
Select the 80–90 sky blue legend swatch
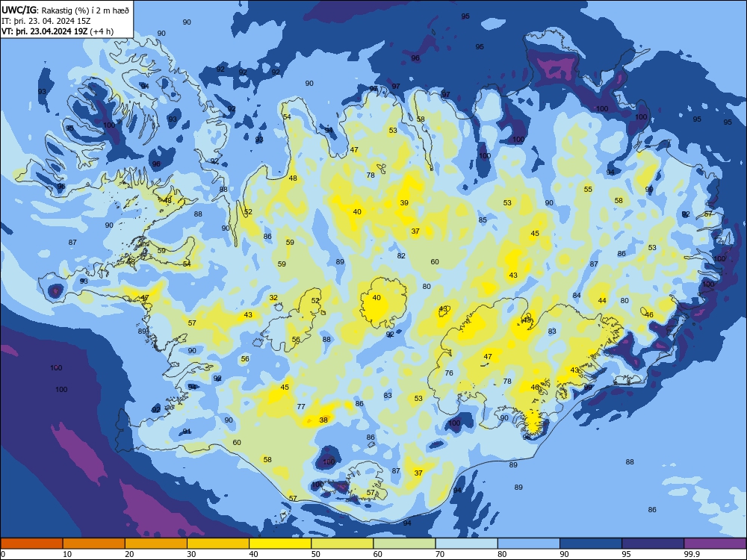click(528, 544)
